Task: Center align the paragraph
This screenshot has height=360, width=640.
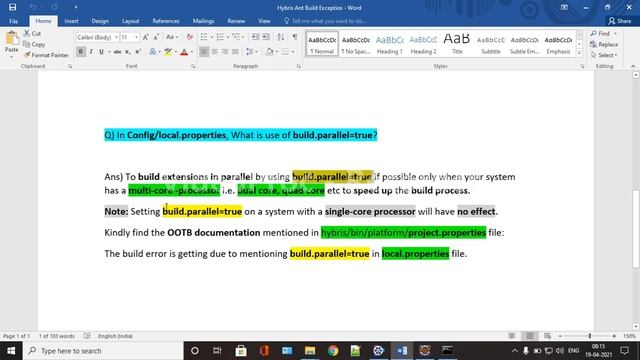Action: coord(214,52)
